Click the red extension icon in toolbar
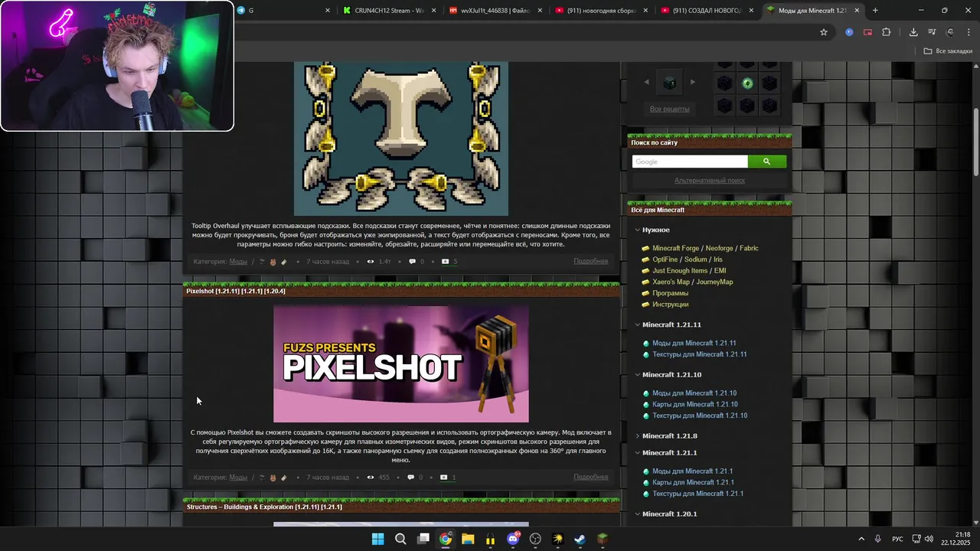The width and height of the screenshot is (980, 551). click(867, 32)
